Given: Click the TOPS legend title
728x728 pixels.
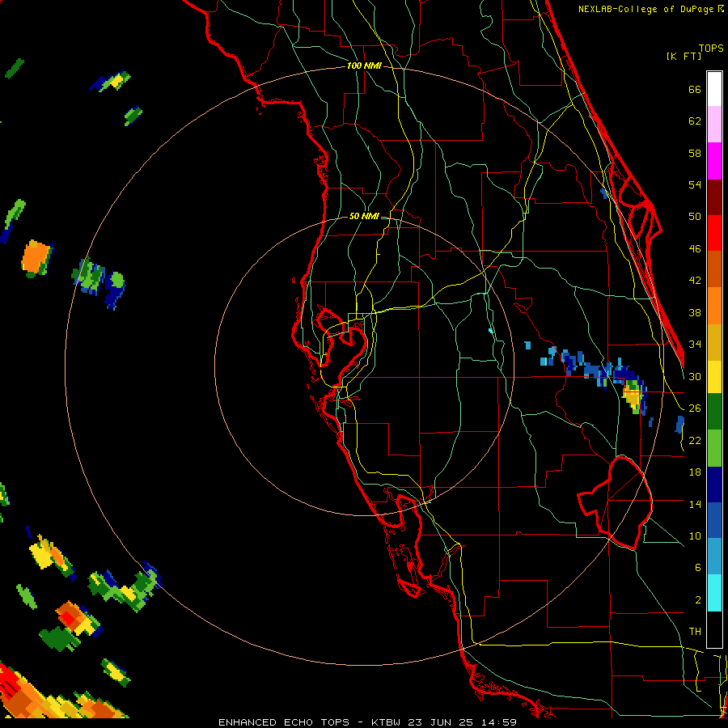Looking at the screenshot, I should click(x=711, y=48).
